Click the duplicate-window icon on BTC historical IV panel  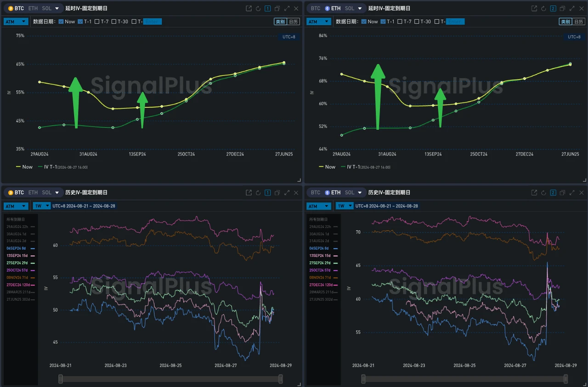[x=277, y=193]
